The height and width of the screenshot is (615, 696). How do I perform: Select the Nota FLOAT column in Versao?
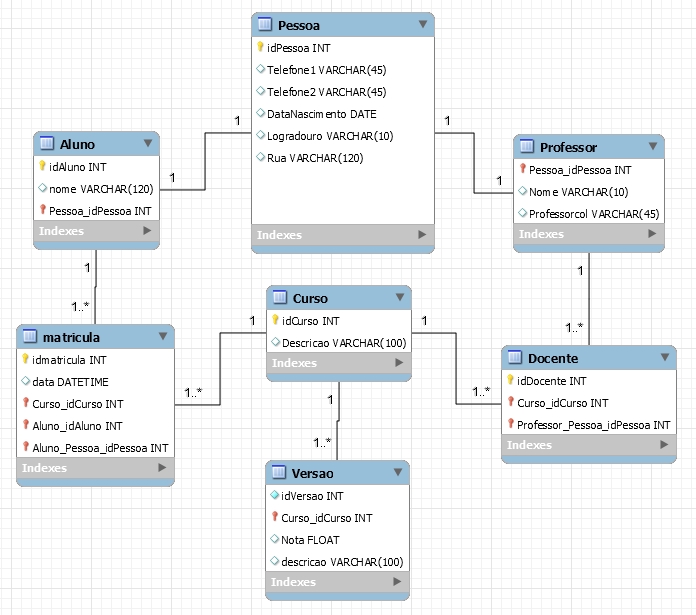(311, 540)
